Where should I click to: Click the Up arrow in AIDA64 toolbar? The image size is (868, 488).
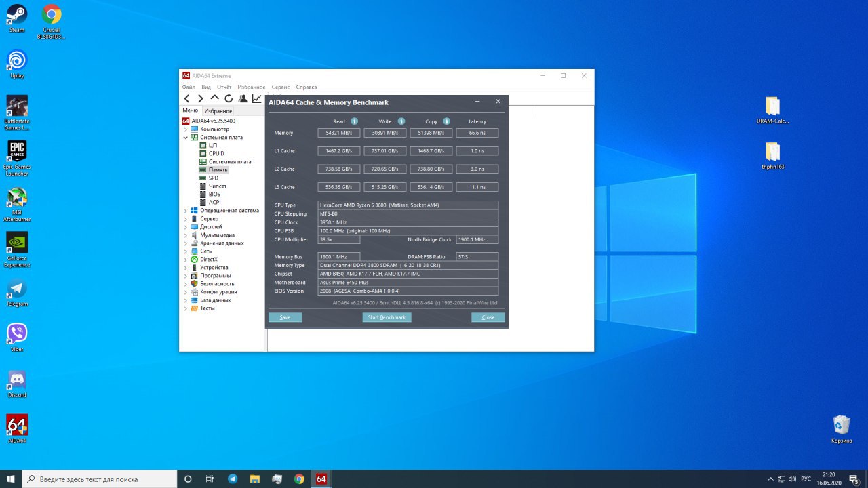tap(214, 98)
